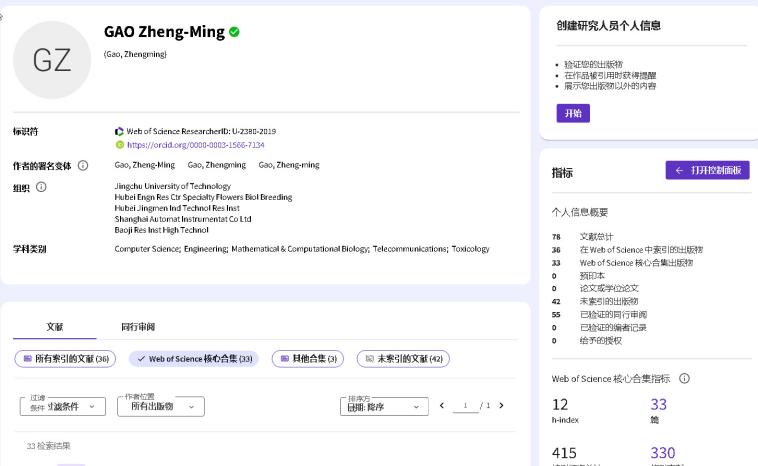758x466 pixels.
Task: Click the green ORCID icon
Action: 119,145
